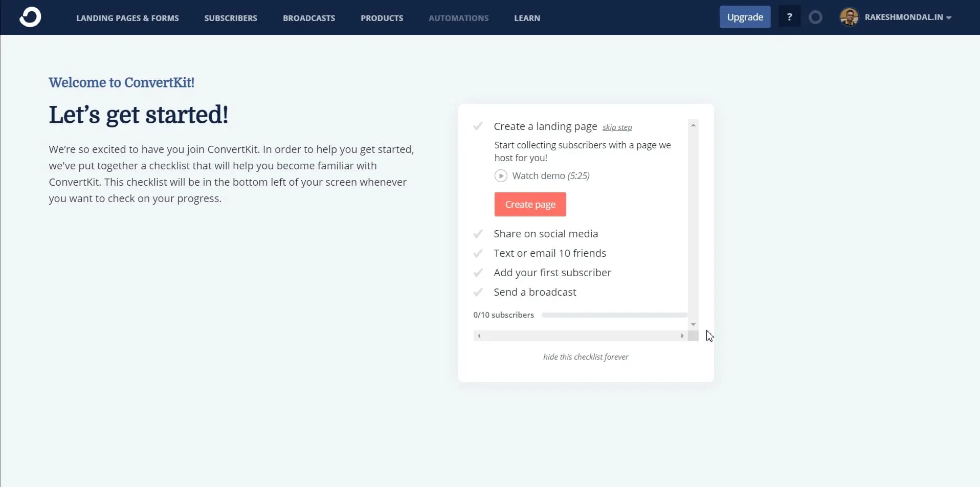The image size is (980, 487).
Task: Click the horizontal scroll right arrow
Action: (682, 336)
